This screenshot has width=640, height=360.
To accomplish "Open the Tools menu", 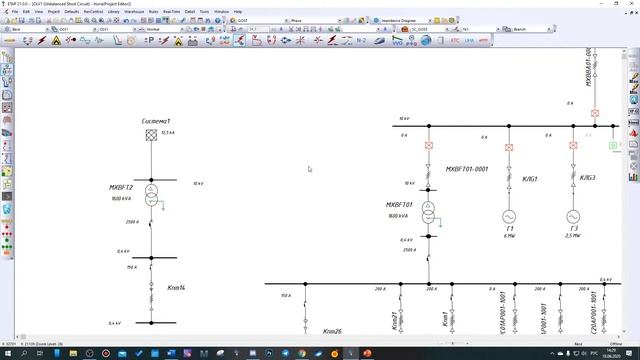I will (x=204, y=12).
